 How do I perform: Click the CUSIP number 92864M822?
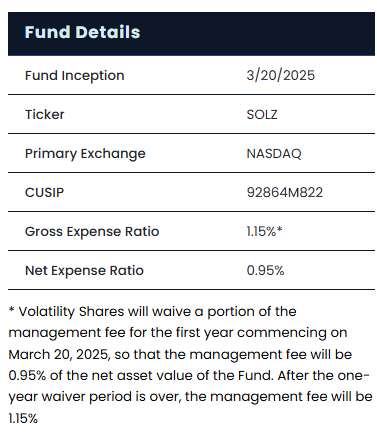285,192
